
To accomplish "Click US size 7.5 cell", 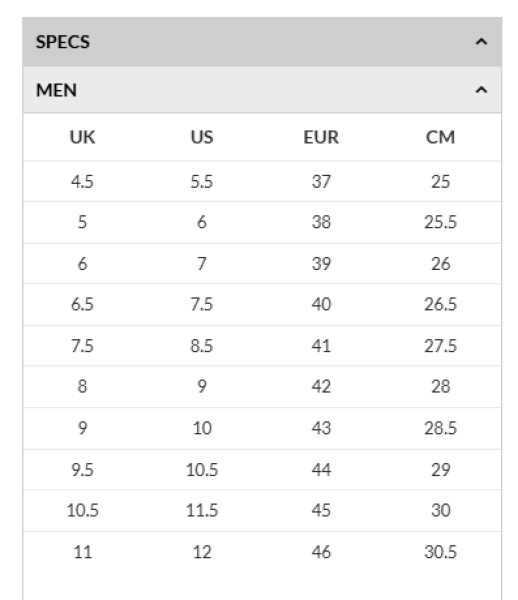I will click(202, 304).
